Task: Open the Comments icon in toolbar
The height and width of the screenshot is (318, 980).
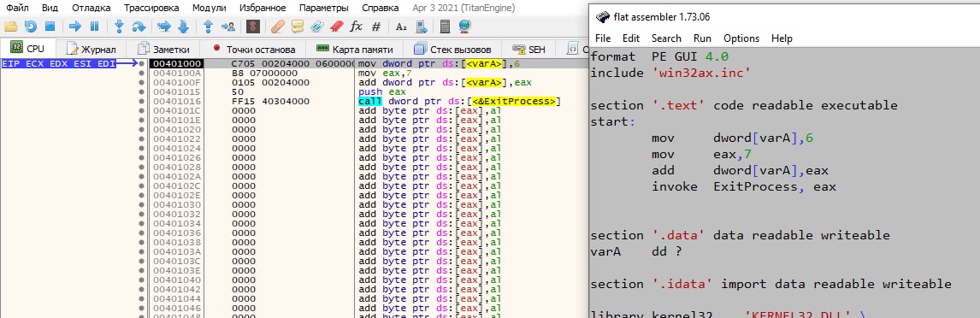Action: 298,26
